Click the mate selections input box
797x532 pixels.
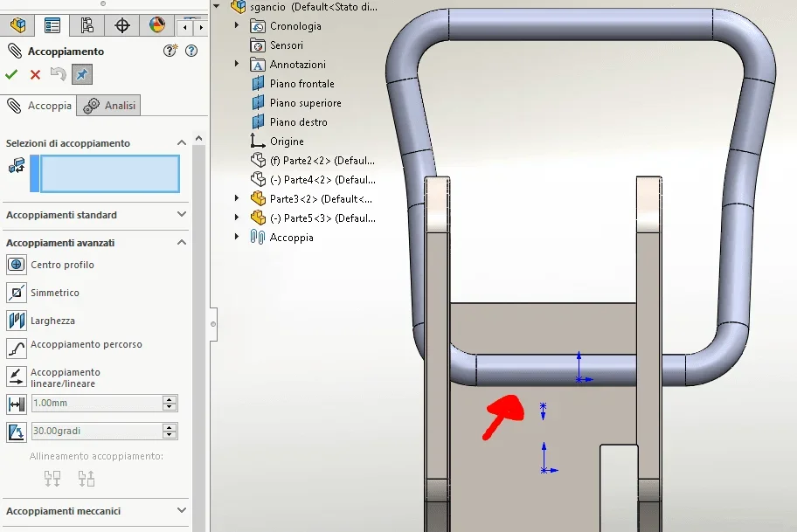point(110,174)
